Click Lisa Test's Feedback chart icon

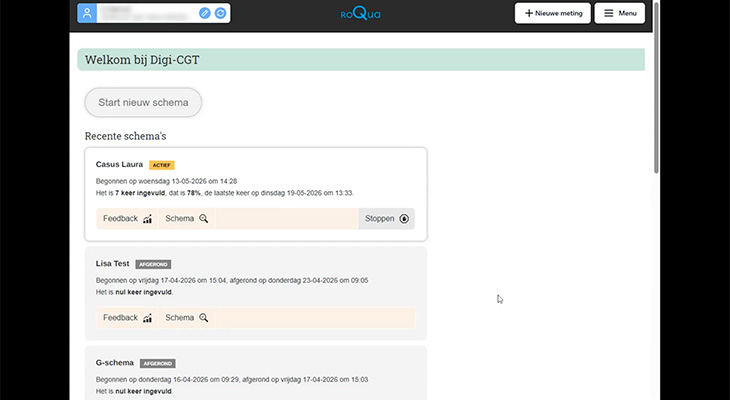coord(148,318)
